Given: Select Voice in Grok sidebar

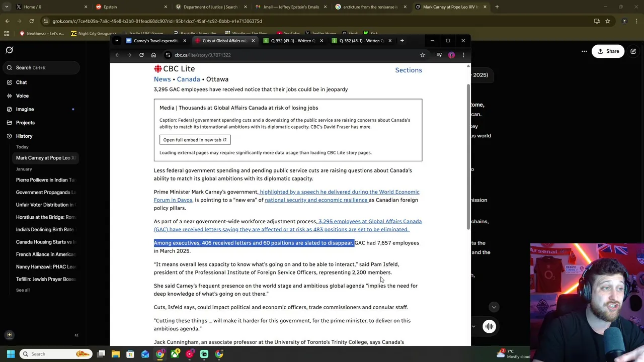Looking at the screenshot, I should click(22, 96).
